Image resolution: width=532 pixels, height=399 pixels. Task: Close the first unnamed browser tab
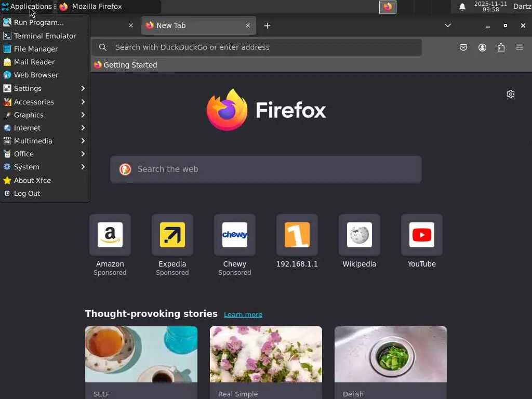tap(131, 25)
